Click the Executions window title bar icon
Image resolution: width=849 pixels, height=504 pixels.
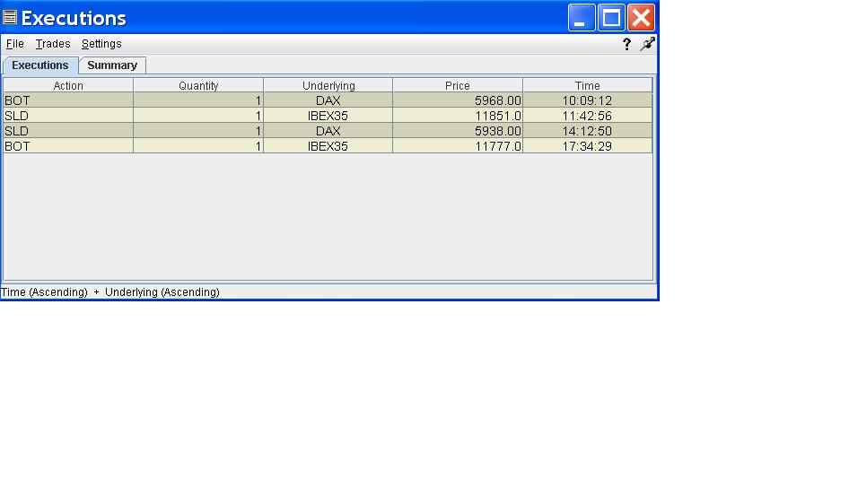pos(10,17)
